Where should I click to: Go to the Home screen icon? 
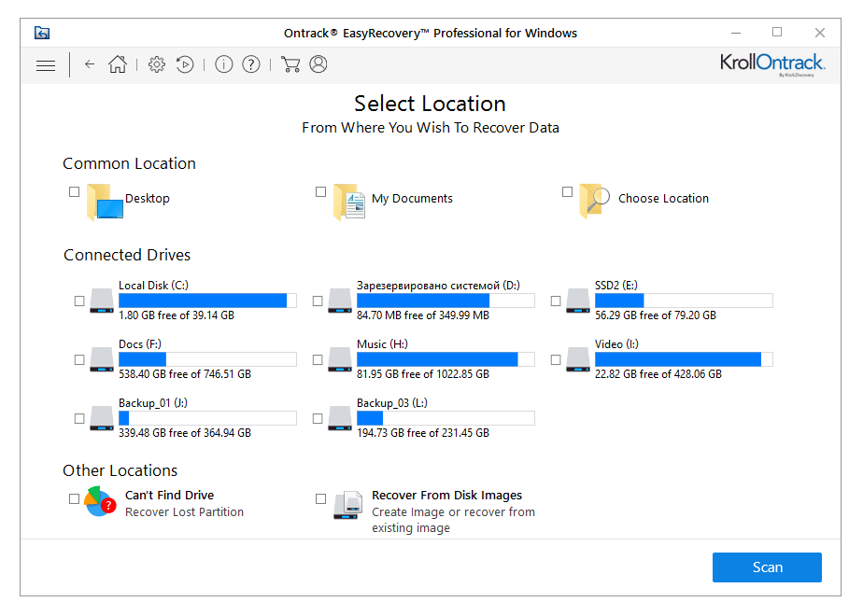(118, 64)
